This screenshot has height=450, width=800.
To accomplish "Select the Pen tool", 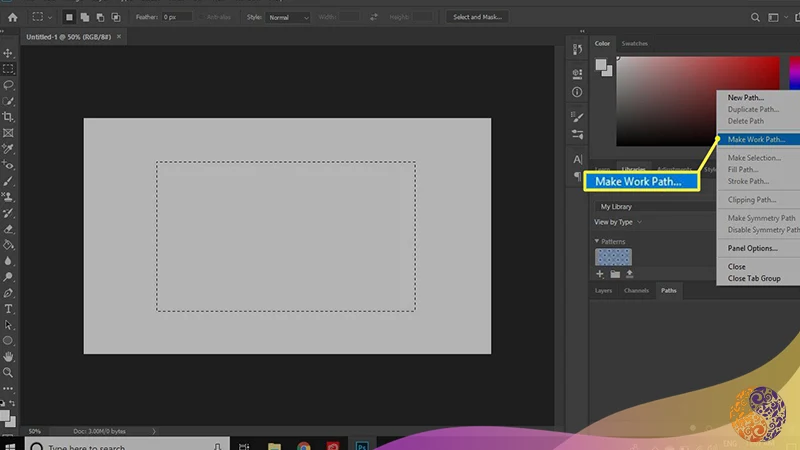I will click(9, 293).
